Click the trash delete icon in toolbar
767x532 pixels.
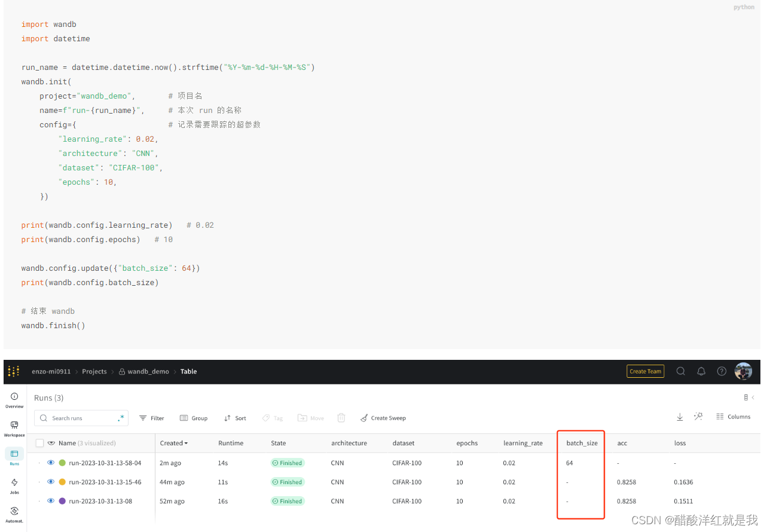point(341,418)
